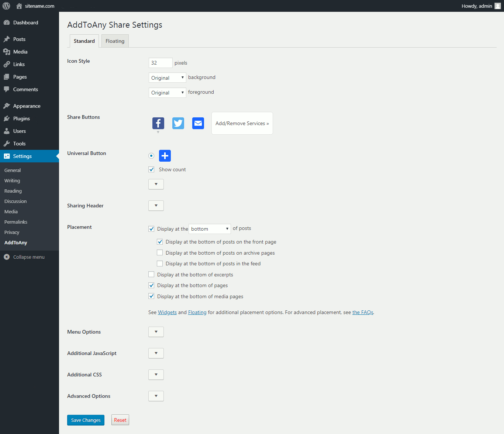Select the universal button radio option
504x434 pixels.
151,156
